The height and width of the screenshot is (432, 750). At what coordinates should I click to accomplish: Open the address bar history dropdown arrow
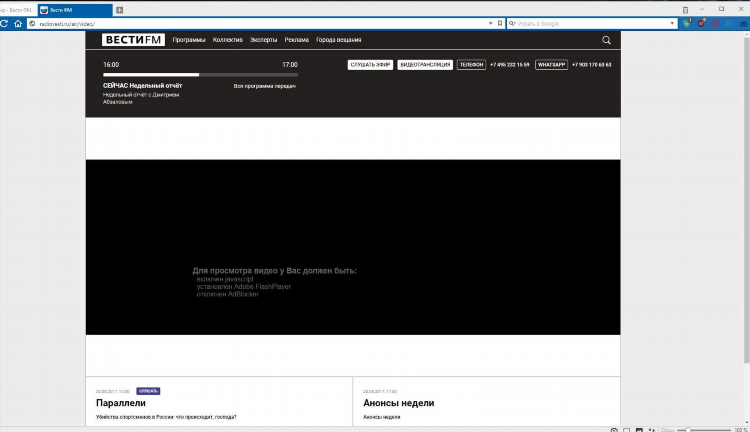[x=490, y=23]
